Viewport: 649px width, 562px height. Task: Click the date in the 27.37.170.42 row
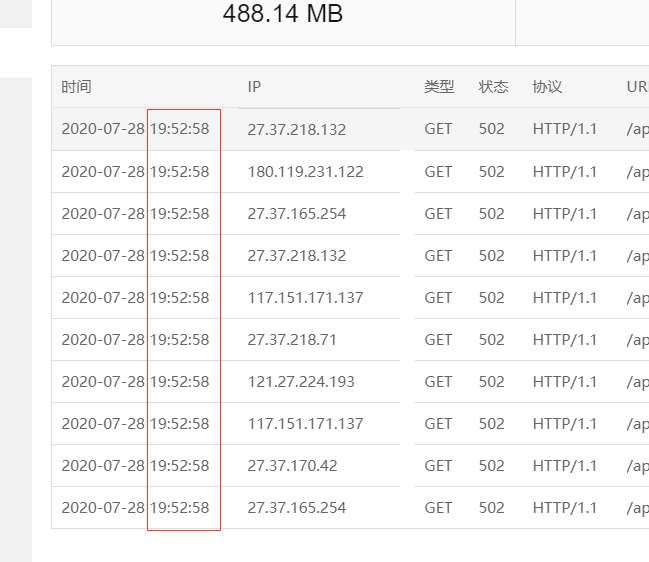pyautogui.click(x=103, y=466)
